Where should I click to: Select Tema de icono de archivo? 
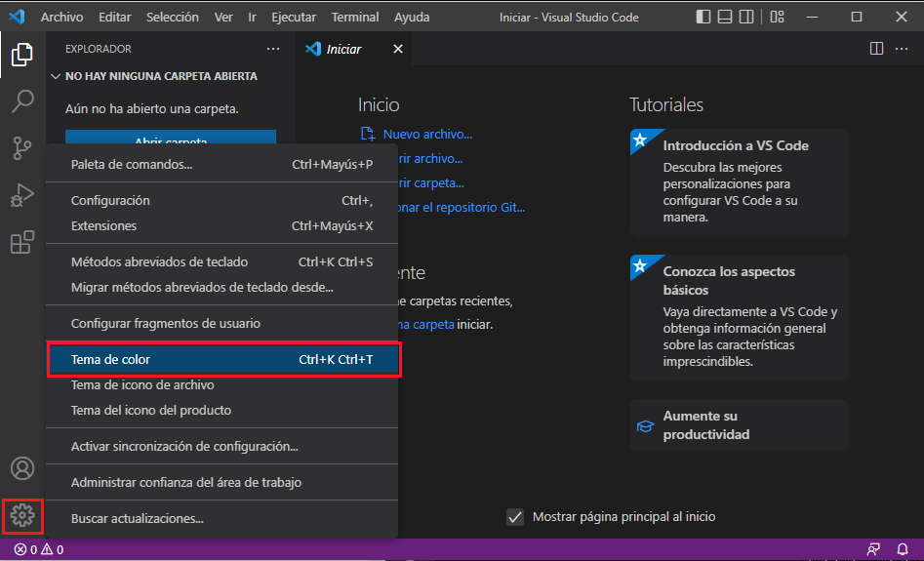221,384
